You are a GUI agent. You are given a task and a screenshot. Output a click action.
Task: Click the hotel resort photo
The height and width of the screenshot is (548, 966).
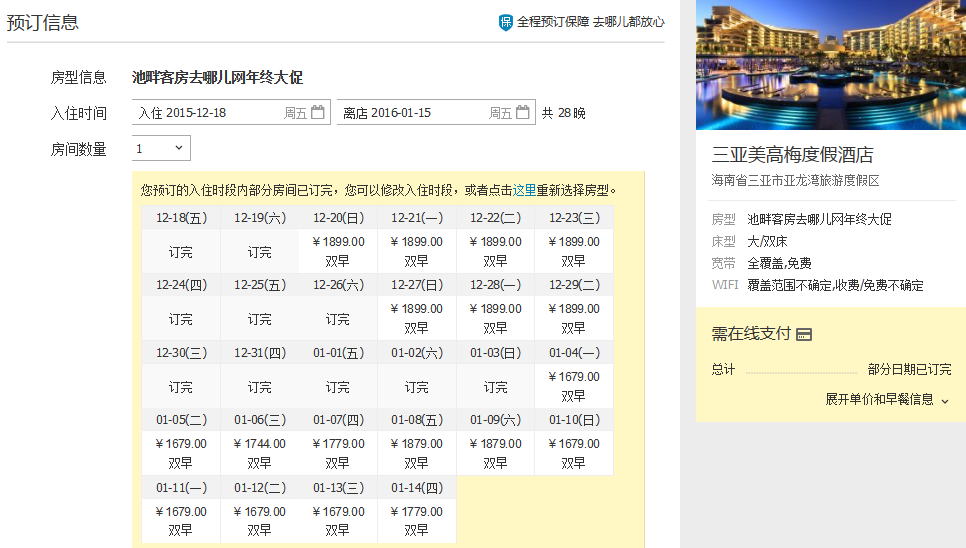(x=830, y=65)
